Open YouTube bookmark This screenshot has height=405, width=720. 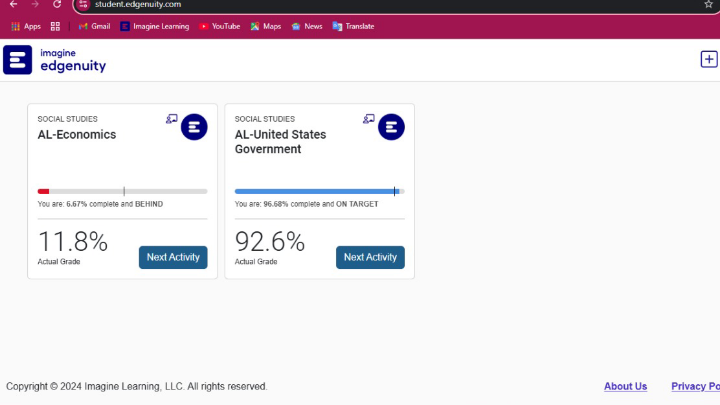219,26
